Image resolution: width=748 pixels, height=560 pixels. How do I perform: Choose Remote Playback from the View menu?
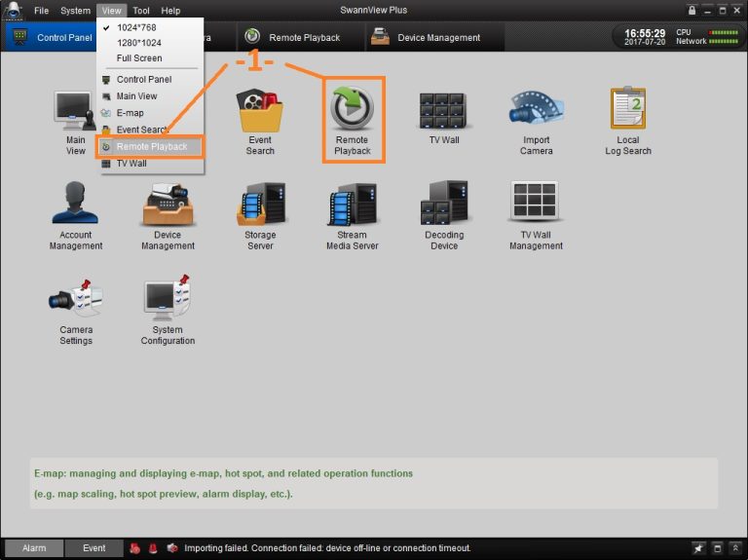tap(151, 147)
